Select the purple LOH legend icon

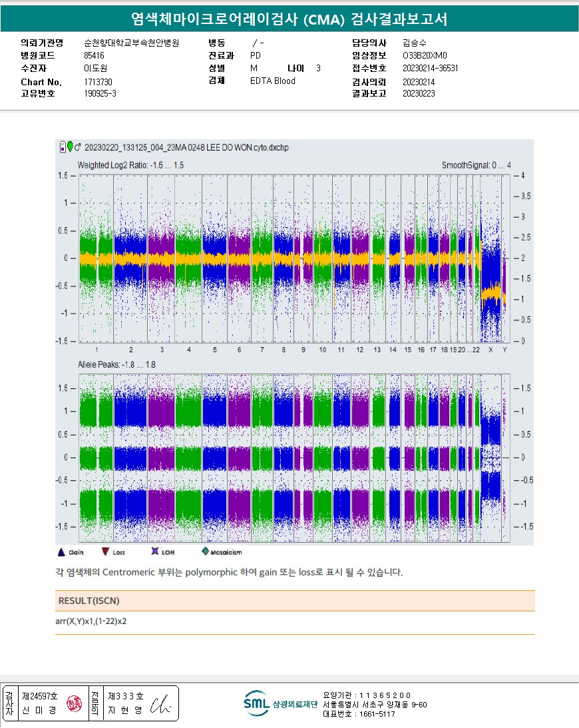coord(154,551)
